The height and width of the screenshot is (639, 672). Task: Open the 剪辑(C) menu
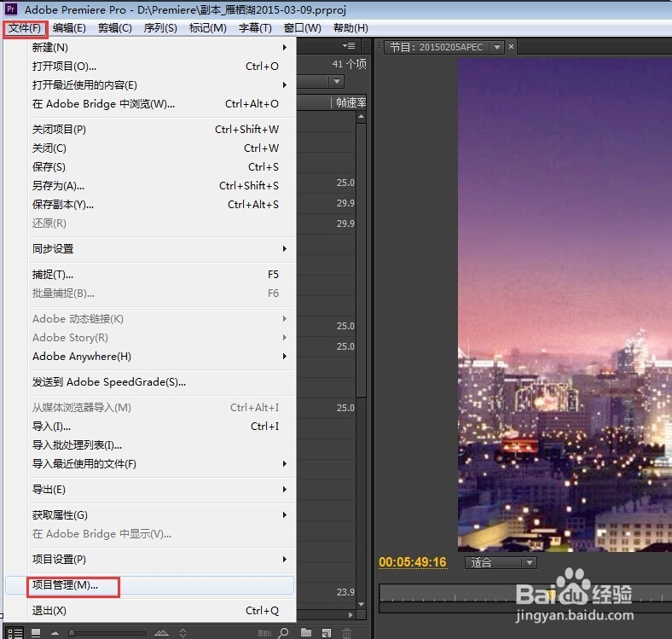click(115, 28)
